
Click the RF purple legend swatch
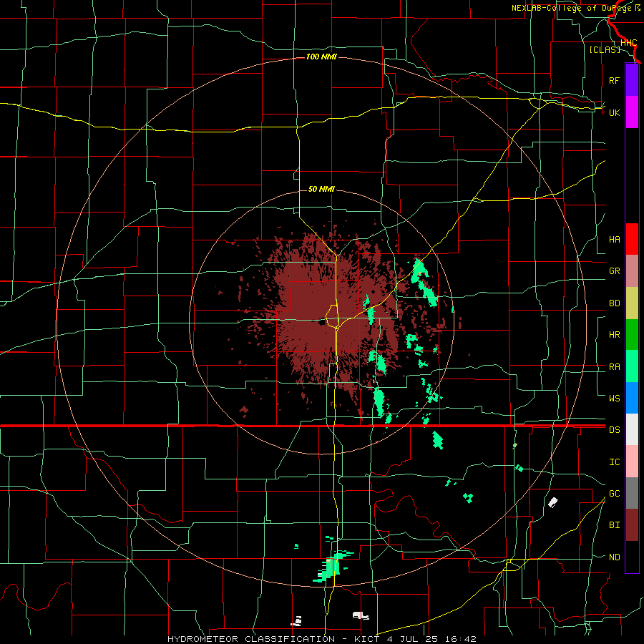pyautogui.click(x=632, y=80)
